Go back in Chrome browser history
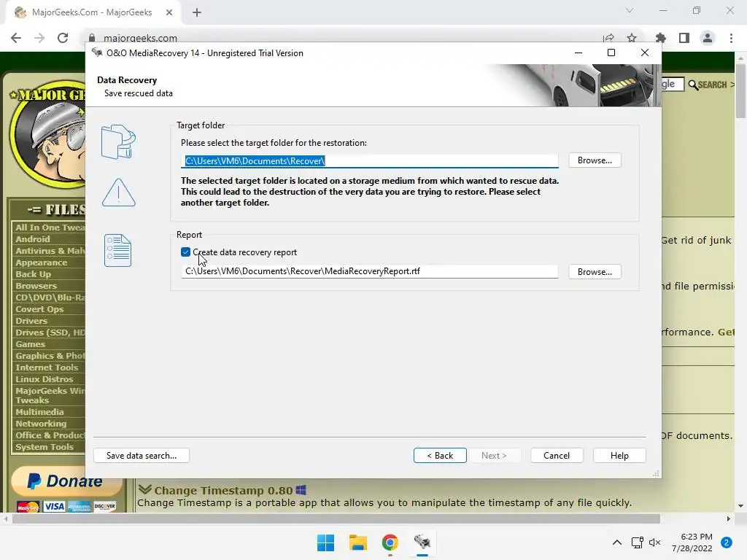 (16, 38)
